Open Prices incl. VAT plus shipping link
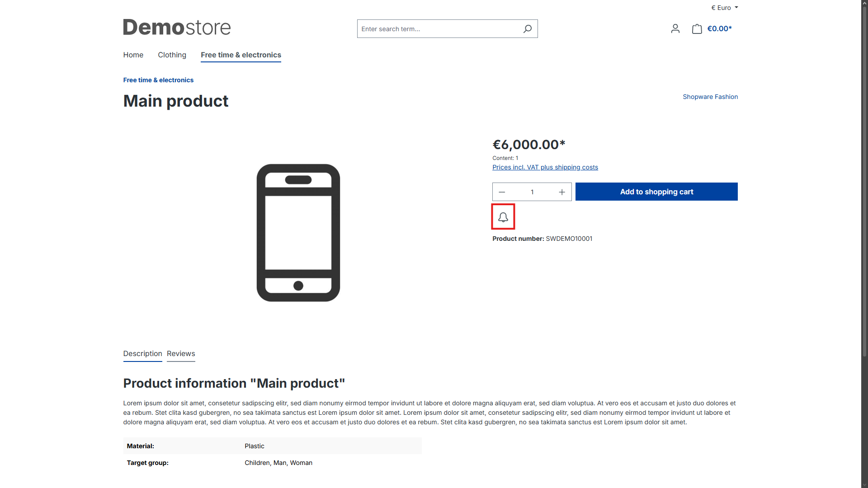This screenshot has width=868, height=488. click(545, 167)
